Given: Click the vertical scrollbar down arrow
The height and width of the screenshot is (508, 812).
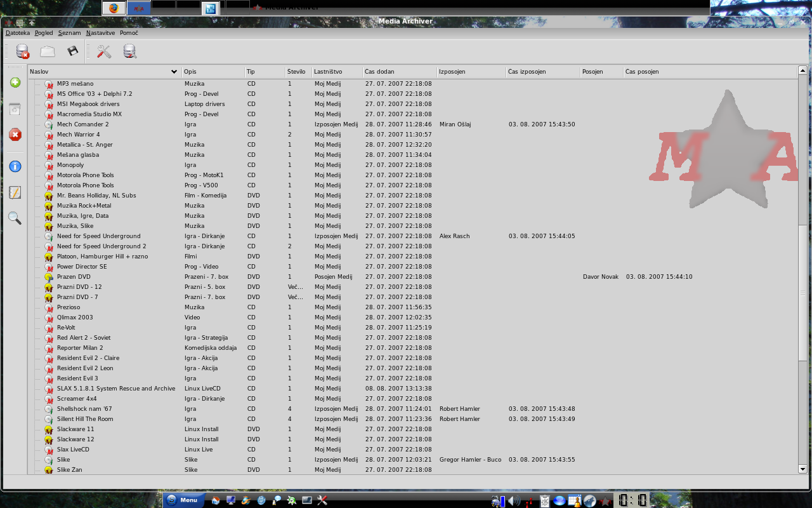Looking at the screenshot, I should point(802,469).
